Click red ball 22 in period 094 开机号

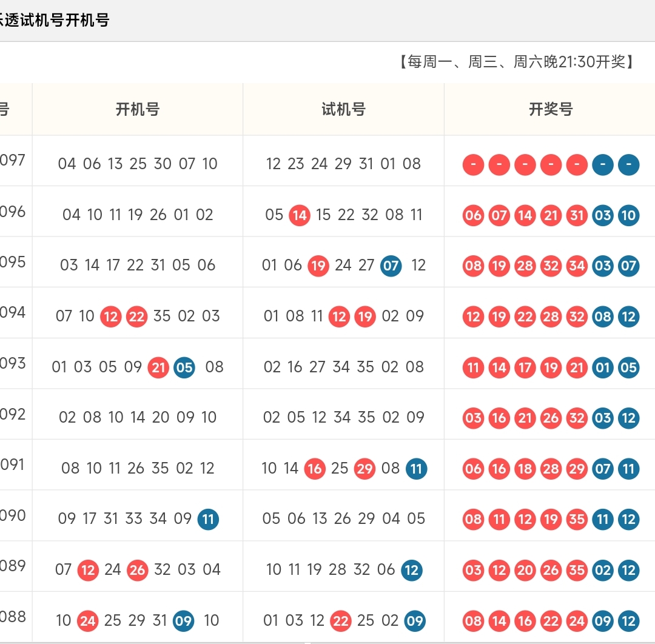point(136,317)
